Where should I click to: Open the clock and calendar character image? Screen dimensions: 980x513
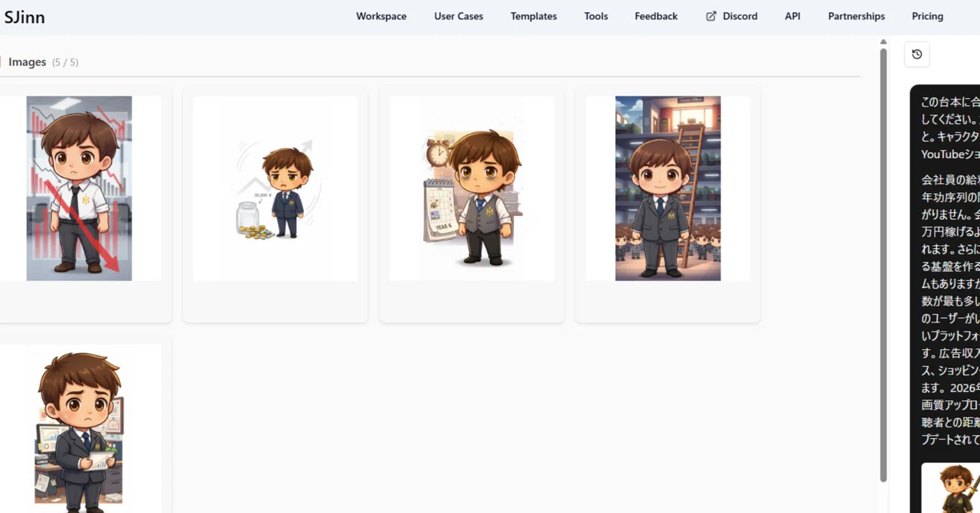(472, 188)
